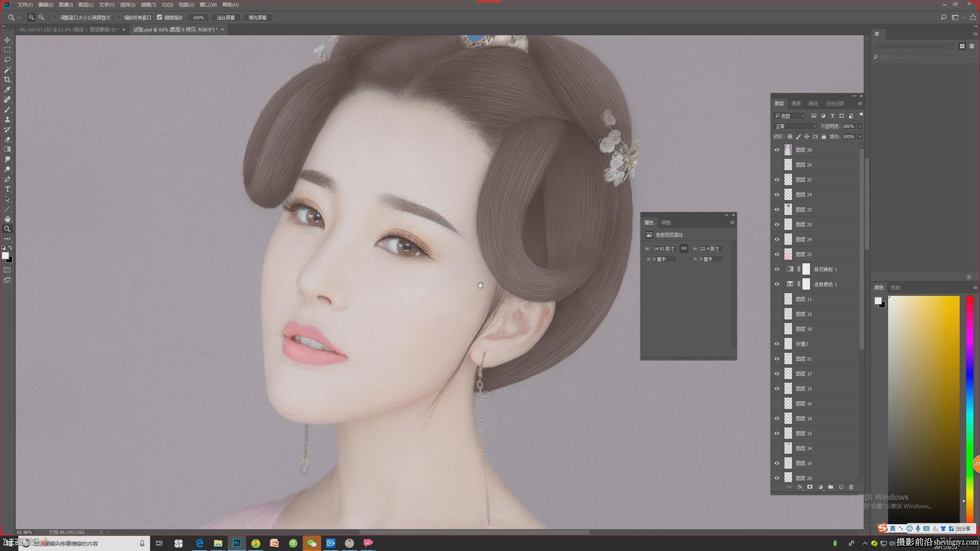The image size is (980, 551).
Task: Hide layer 图层 28 visibility
Action: 777,150
